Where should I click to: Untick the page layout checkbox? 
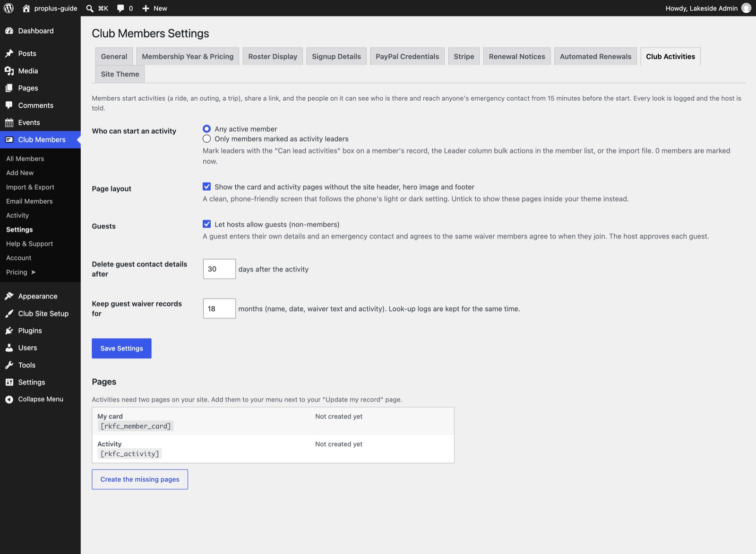206,187
